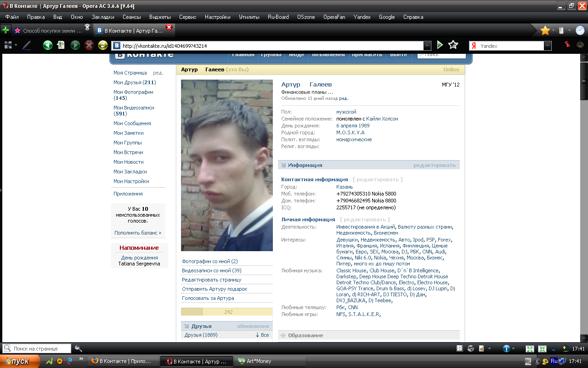This screenshot has height=368, width=588.
Task: Click the rating progress bar showing 242
Action: [x=227, y=312]
